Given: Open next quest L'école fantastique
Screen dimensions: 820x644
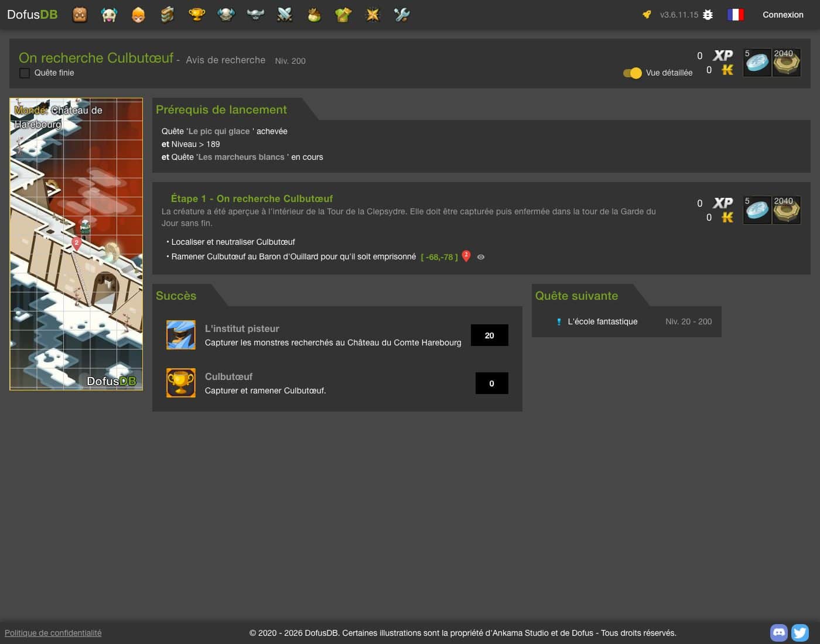Looking at the screenshot, I should (x=603, y=321).
